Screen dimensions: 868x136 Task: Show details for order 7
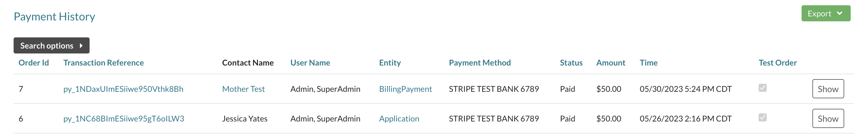tap(828, 89)
